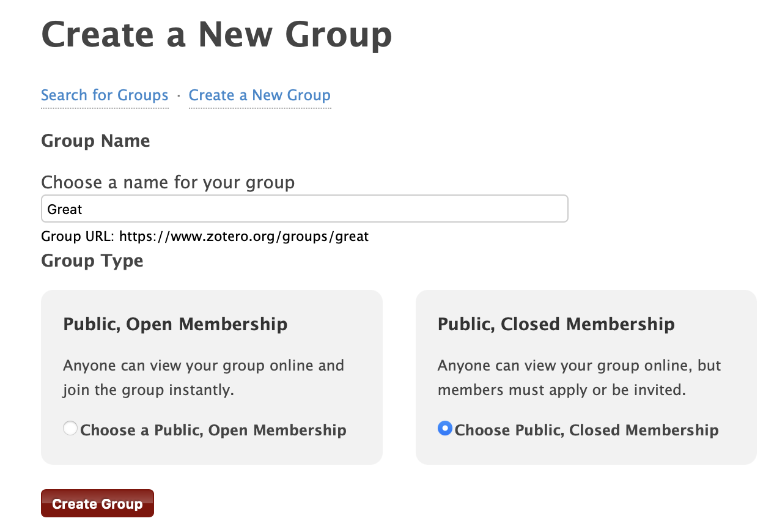Select the Public, Closed Membership radio button

(x=445, y=429)
